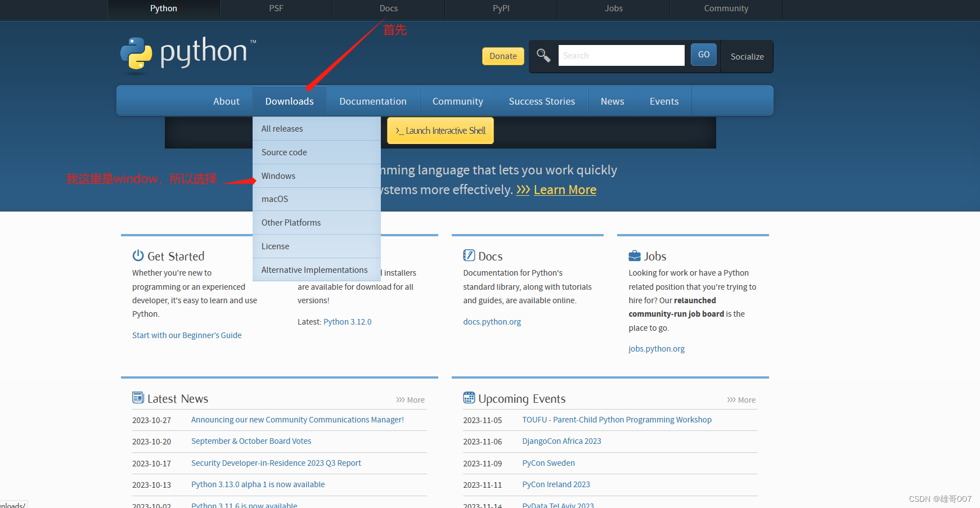Image resolution: width=980 pixels, height=508 pixels.
Task: Select License in Downloads dropdown
Action: point(317,246)
